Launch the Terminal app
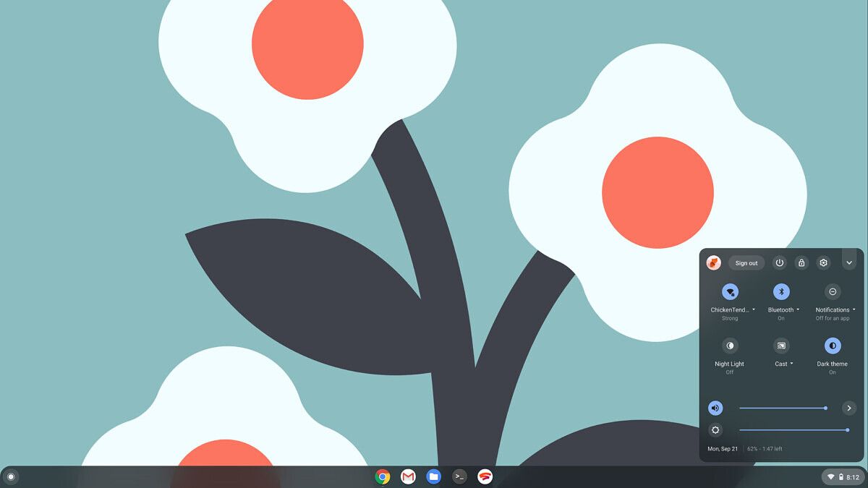This screenshot has height=488, width=868. (x=460, y=477)
